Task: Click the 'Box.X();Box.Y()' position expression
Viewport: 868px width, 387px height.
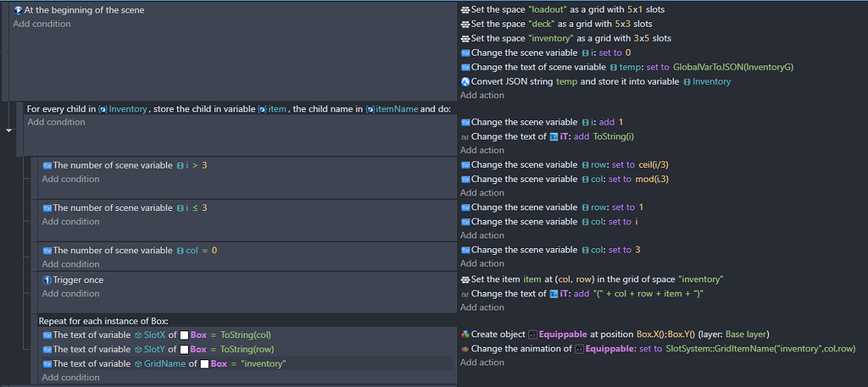Action: 666,334
